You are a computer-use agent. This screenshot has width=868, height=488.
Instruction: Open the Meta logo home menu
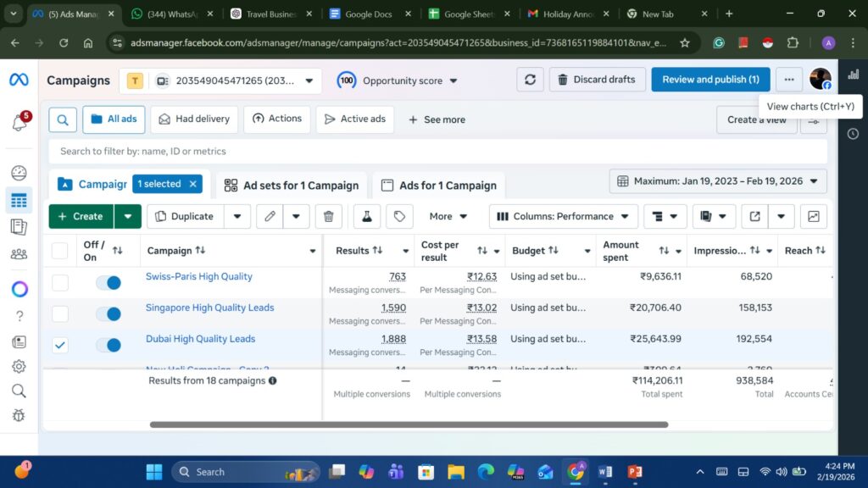[x=19, y=80]
